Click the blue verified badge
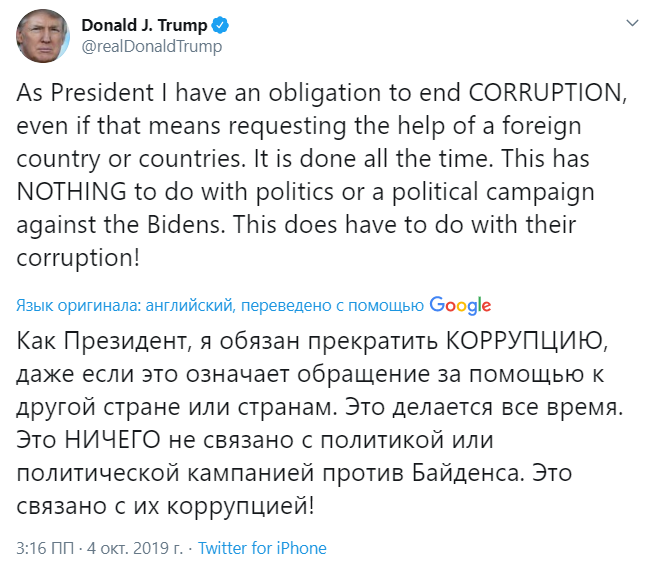This screenshot has width=656, height=565. pos(216,25)
